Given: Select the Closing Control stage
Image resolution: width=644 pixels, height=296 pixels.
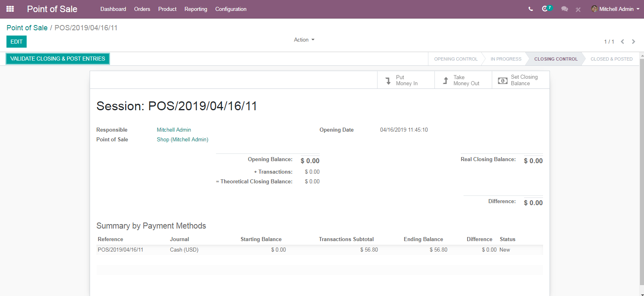Looking at the screenshot, I should click(x=556, y=59).
